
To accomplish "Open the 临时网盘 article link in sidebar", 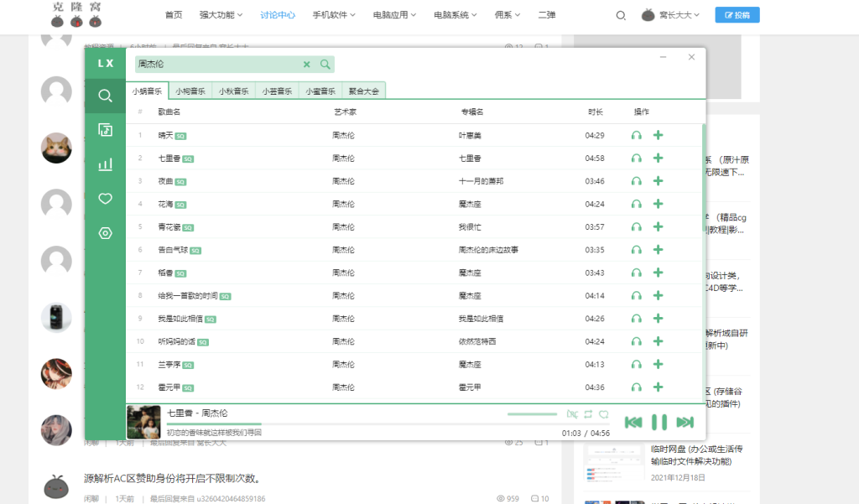I will pos(696,455).
